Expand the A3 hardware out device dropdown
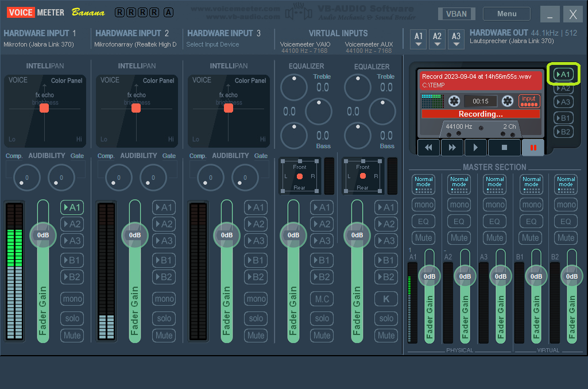 coord(456,39)
